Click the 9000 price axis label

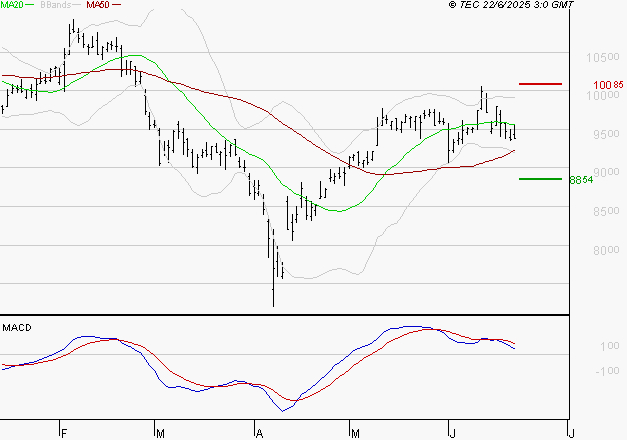point(606,172)
